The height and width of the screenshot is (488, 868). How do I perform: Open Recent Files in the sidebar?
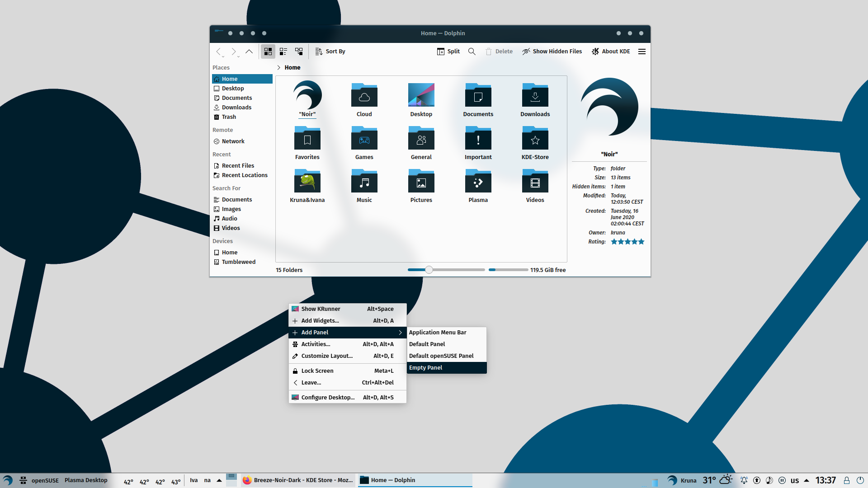click(x=242, y=166)
